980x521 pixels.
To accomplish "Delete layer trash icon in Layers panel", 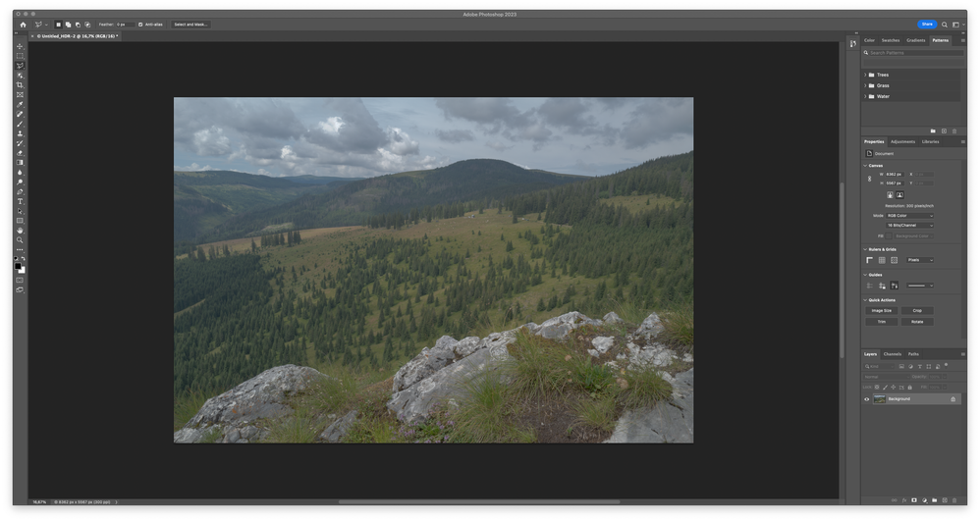I will (x=954, y=500).
